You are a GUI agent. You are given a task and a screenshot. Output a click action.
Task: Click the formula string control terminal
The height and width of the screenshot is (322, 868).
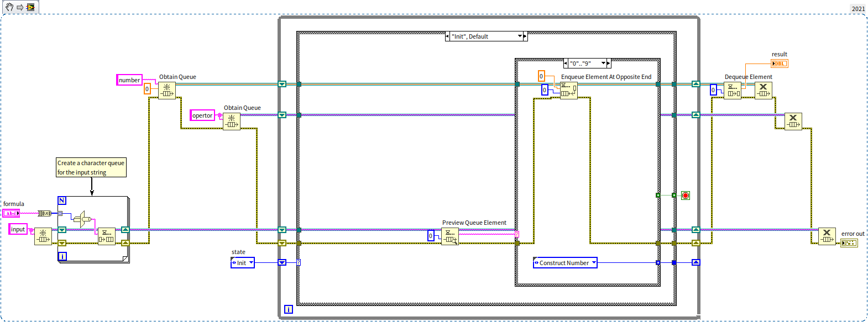click(11, 213)
